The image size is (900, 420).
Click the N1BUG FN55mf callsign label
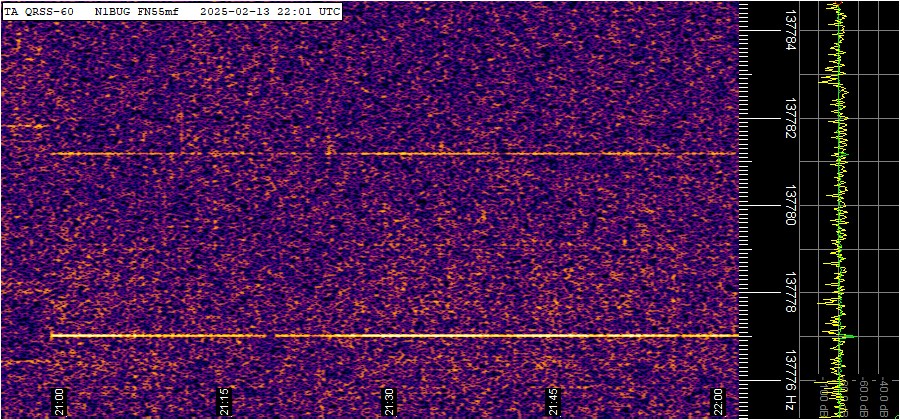tap(136, 11)
